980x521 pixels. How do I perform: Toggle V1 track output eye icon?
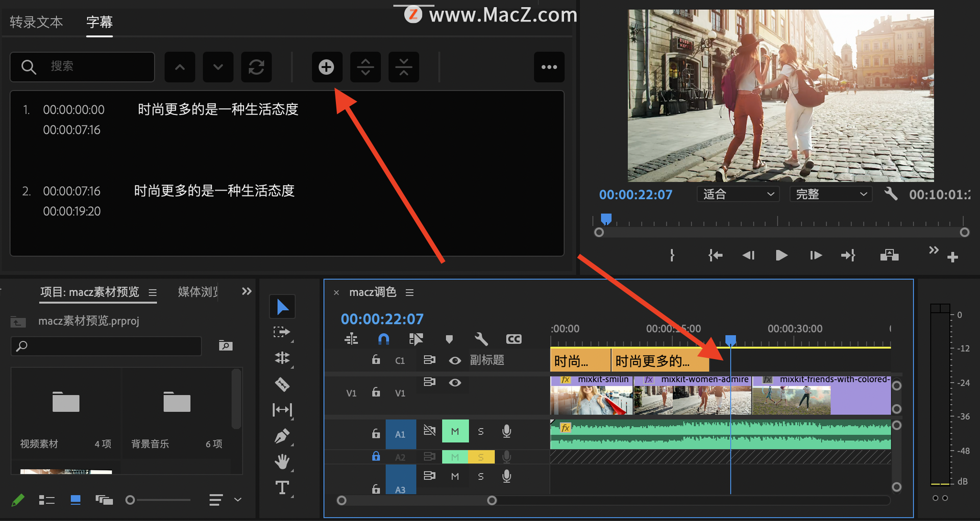point(455,383)
